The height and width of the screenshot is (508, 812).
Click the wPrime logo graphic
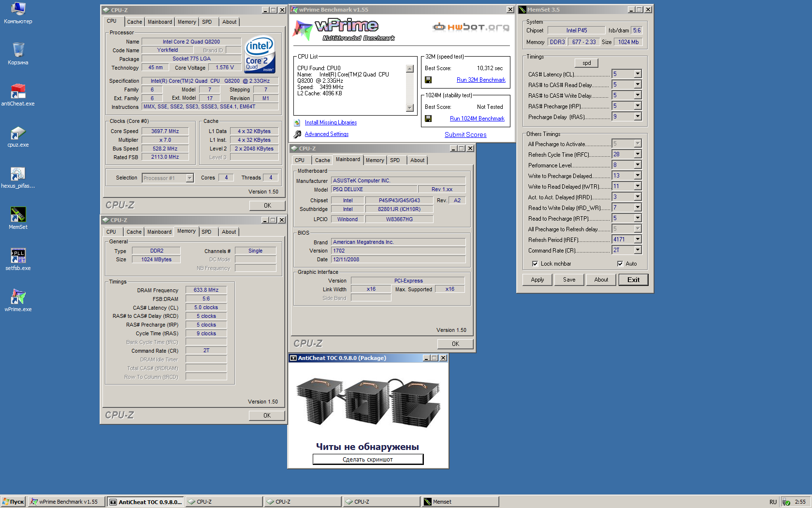(344, 30)
